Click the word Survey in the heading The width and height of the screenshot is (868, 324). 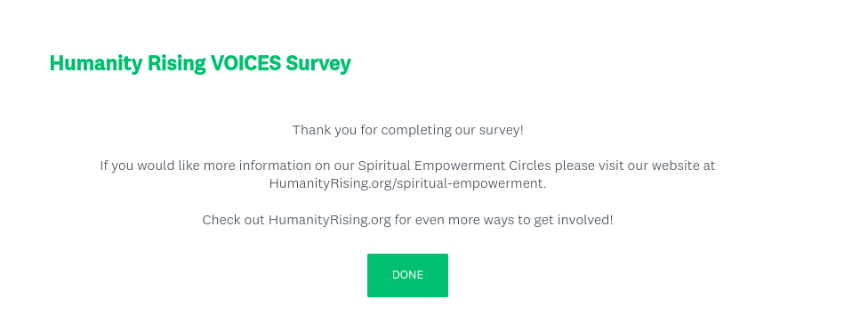(318, 64)
